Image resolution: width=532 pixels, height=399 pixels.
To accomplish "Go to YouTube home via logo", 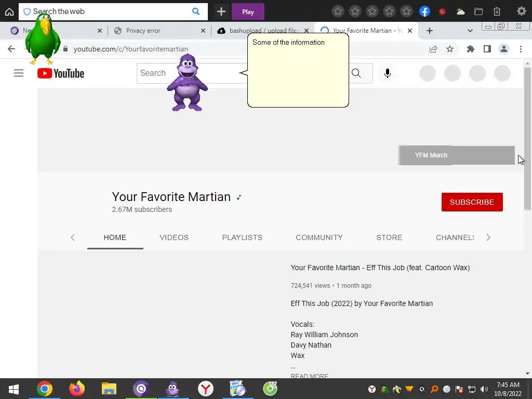I will [61, 73].
